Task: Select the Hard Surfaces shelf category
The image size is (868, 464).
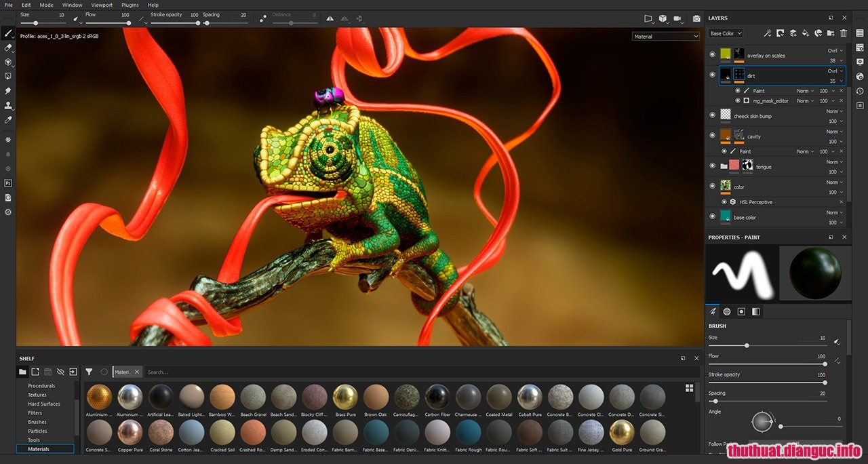Action: click(44, 404)
